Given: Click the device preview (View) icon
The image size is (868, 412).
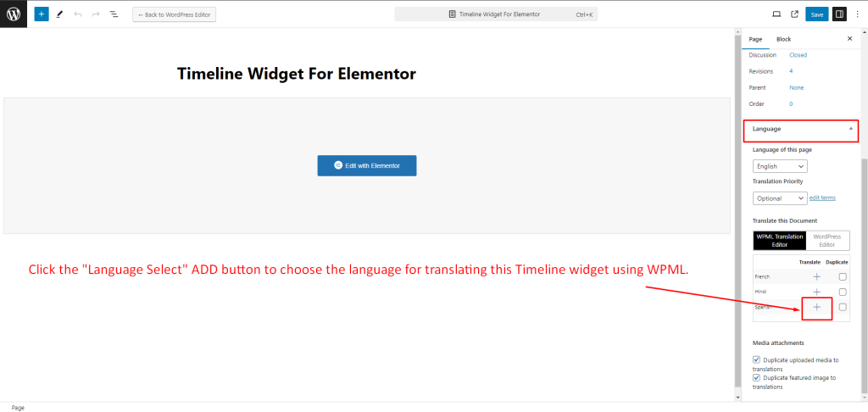Looking at the screenshot, I should (x=776, y=14).
